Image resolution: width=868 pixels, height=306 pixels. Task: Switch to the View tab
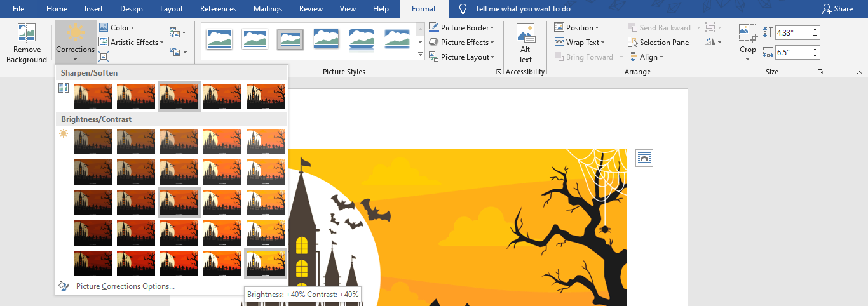coord(348,9)
